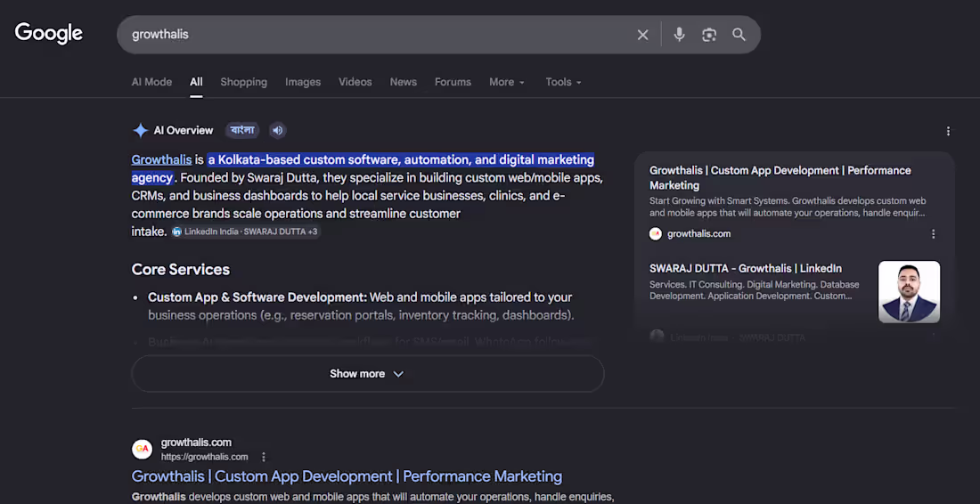Image resolution: width=980 pixels, height=504 pixels.
Task: Open Google Lens image search icon
Action: [709, 35]
